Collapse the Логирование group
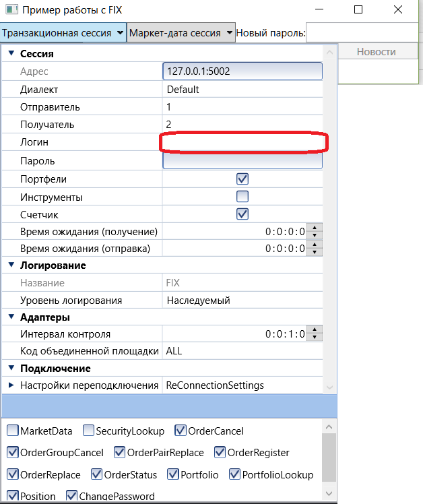Screen dimensions: 423x504 coord(11,265)
